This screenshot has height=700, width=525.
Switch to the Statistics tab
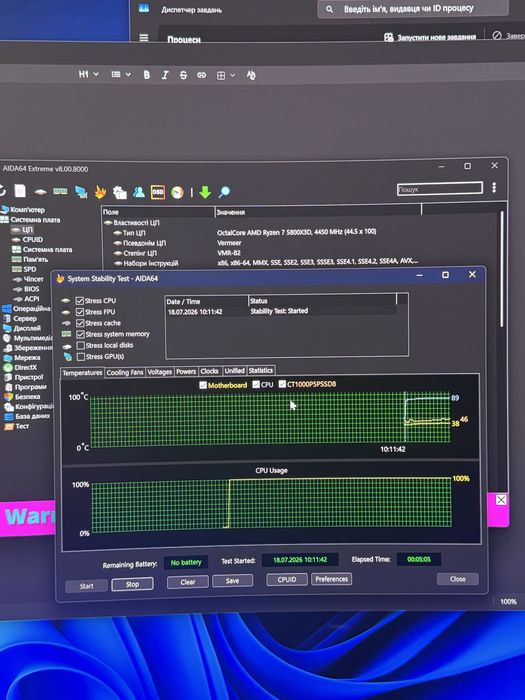tap(261, 371)
